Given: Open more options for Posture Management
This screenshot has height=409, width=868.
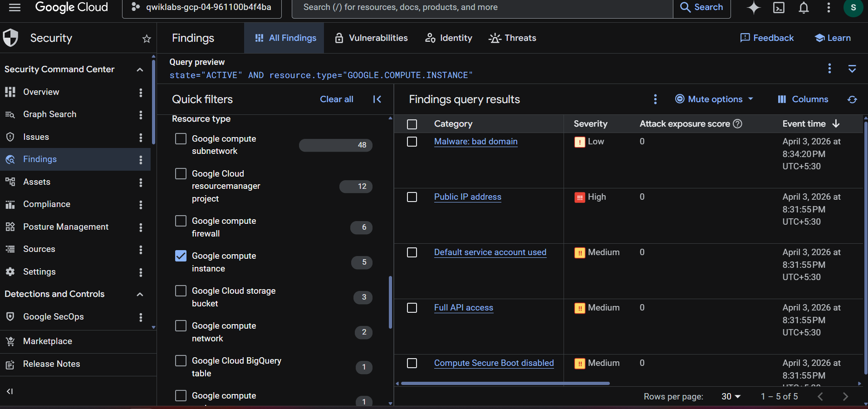Looking at the screenshot, I should tap(141, 227).
